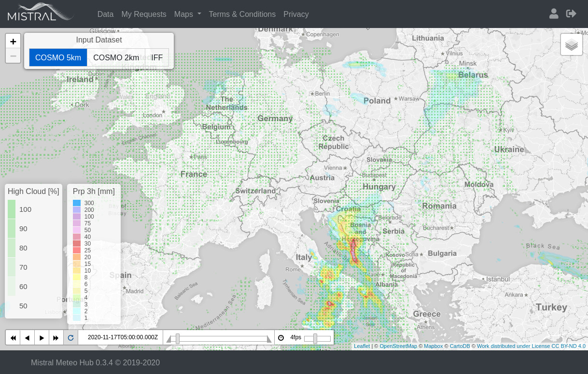
Task: Click the 50% High Cloud legend swatch
Action: tap(12, 306)
